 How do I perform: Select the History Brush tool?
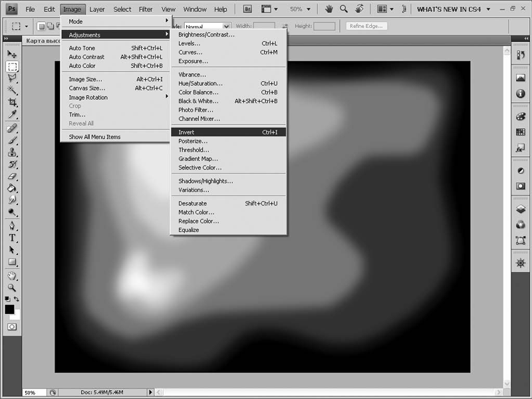(12, 164)
